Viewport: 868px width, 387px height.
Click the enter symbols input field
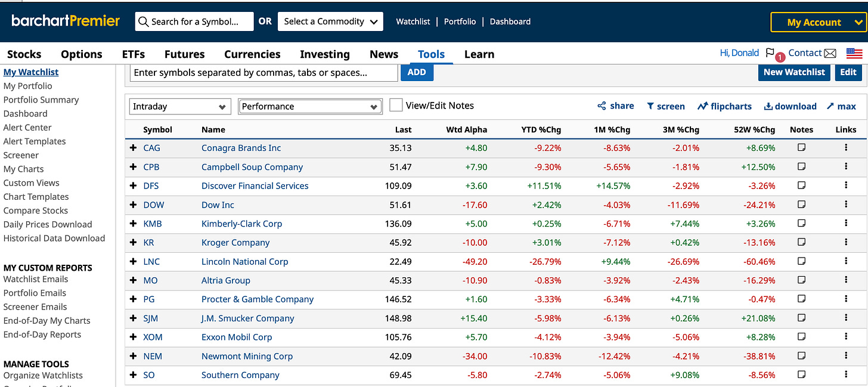pos(263,73)
